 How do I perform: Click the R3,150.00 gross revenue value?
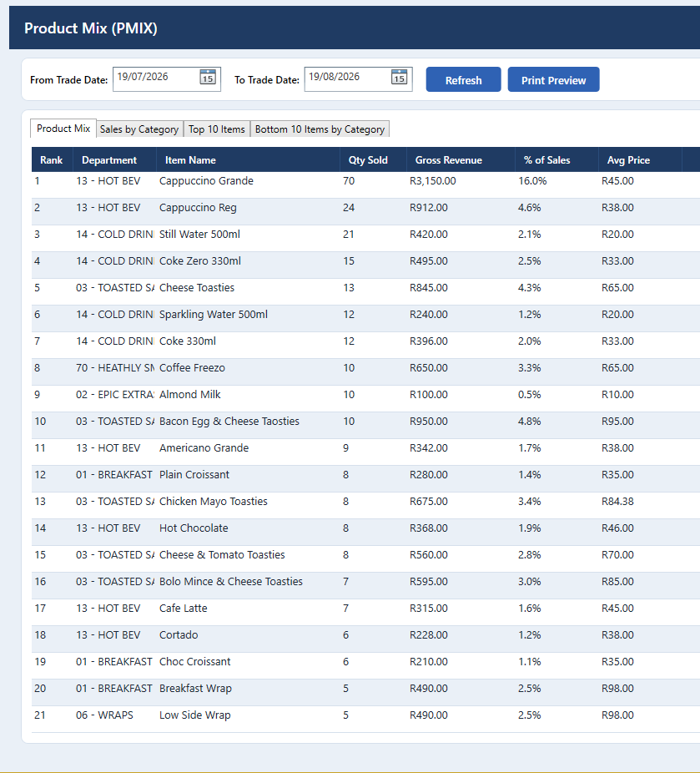click(x=433, y=181)
